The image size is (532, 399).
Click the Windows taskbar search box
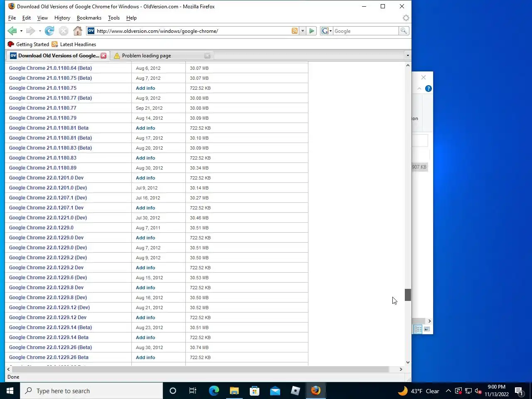[x=91, y=391]
